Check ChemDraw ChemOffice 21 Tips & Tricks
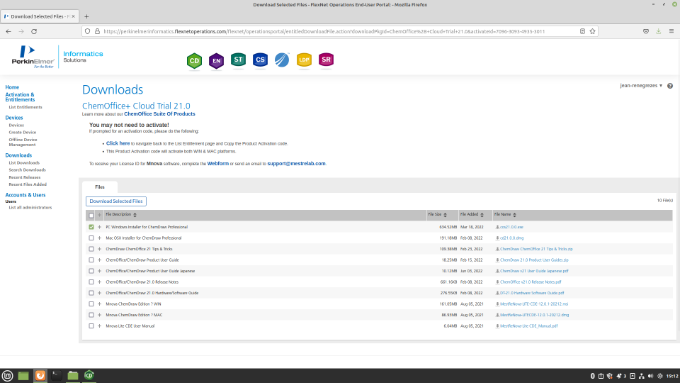 pyautogui.click(x=91, y=249)
